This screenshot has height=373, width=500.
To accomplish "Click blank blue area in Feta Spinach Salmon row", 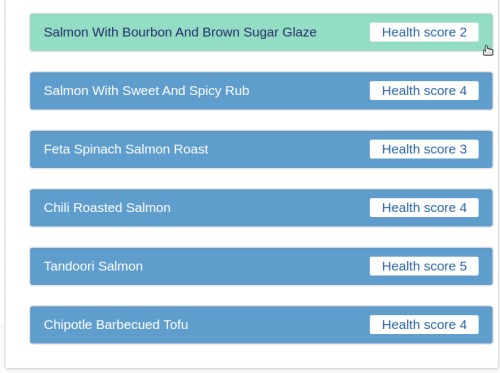I will point(290,149).
